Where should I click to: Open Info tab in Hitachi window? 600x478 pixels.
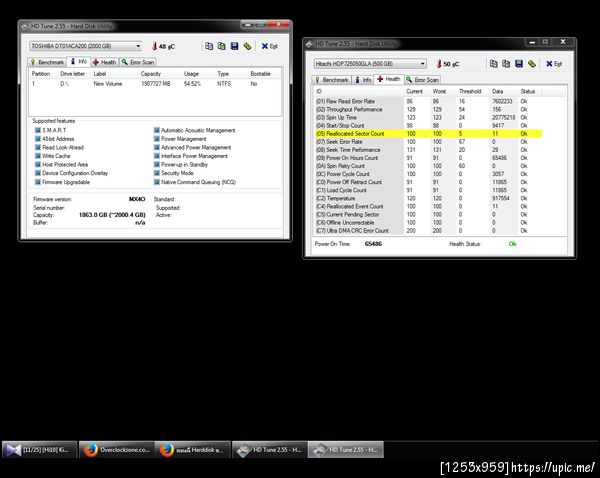(x=363, y=80)
